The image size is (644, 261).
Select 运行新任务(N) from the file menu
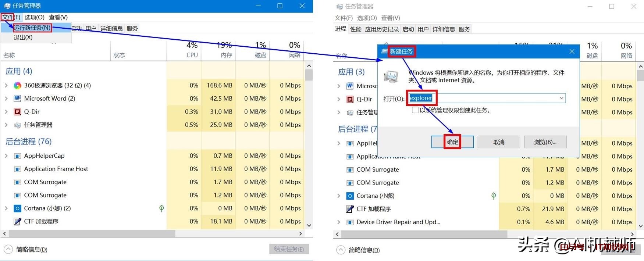point(32,28)
